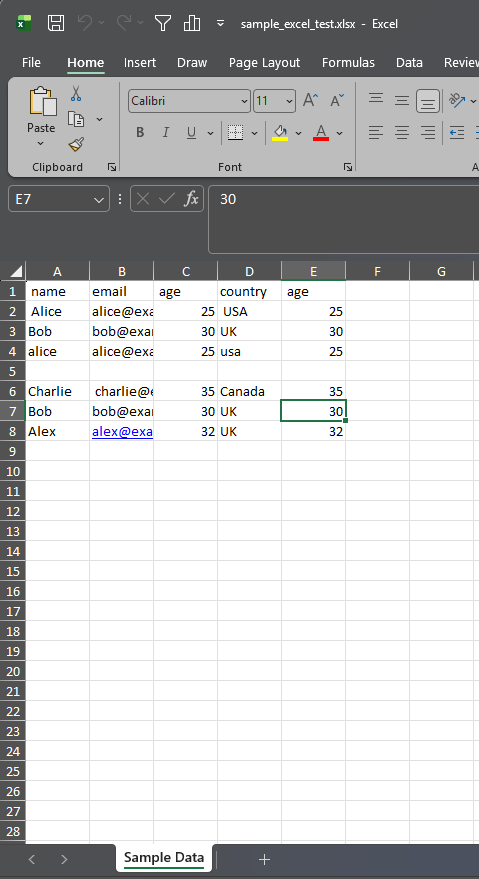This screenshot has width=479, height=879.
Task: Select Middle Align icon
Action: [402, 101]
